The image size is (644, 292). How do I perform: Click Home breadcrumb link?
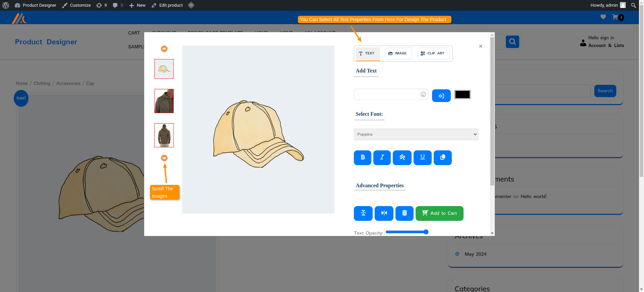coord(22,83)
